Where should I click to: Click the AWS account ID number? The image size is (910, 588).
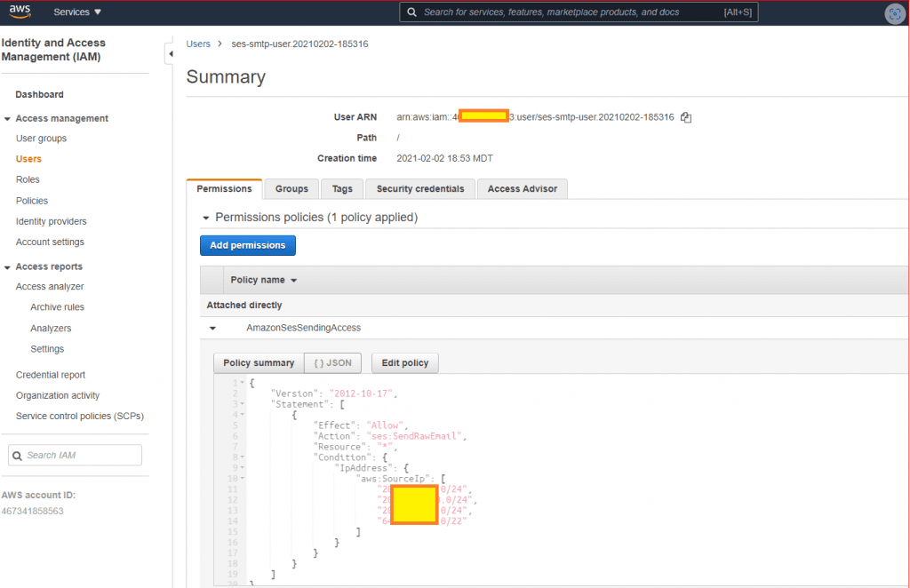tap(33, 512)
